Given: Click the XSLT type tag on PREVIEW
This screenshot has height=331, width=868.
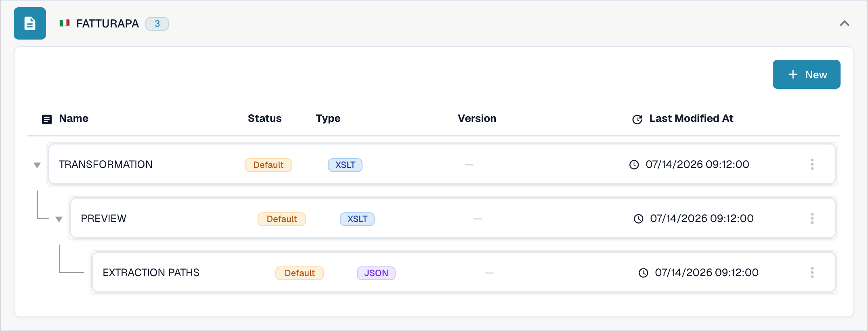Looking at the screenshot, I should click(x=357, y=219).
